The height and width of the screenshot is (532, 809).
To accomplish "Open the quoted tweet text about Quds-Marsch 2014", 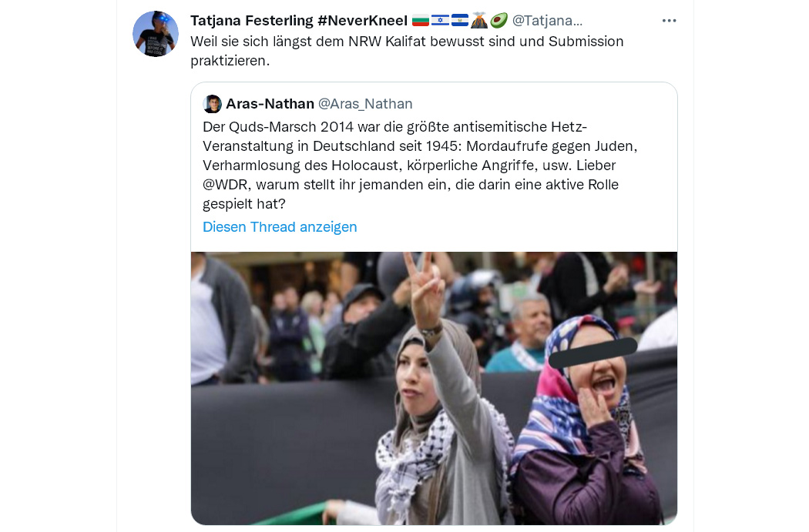I will click(420, 165).
